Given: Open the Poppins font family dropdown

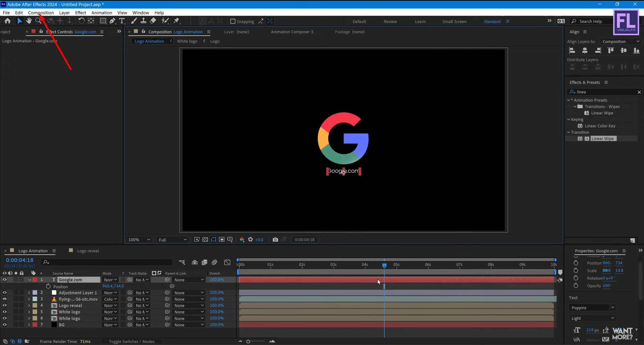Looking at the screenshot, I should point(592,308).
